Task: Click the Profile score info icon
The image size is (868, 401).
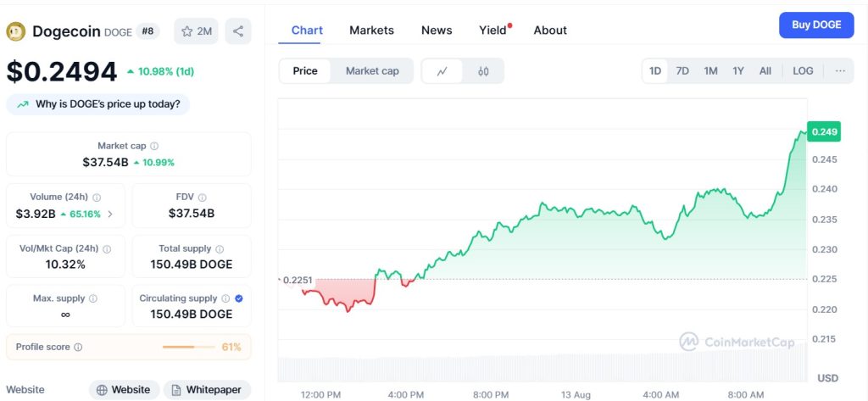Action: click(x=78, y=347)
